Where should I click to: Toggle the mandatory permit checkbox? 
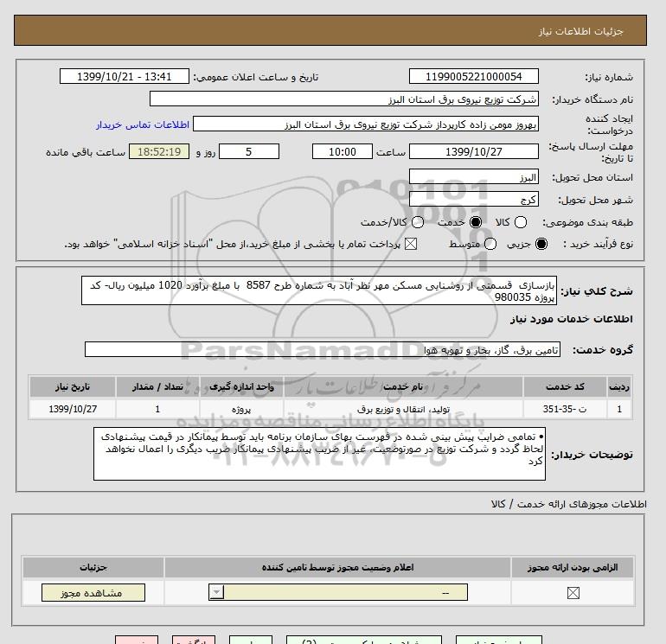(573, 593)
